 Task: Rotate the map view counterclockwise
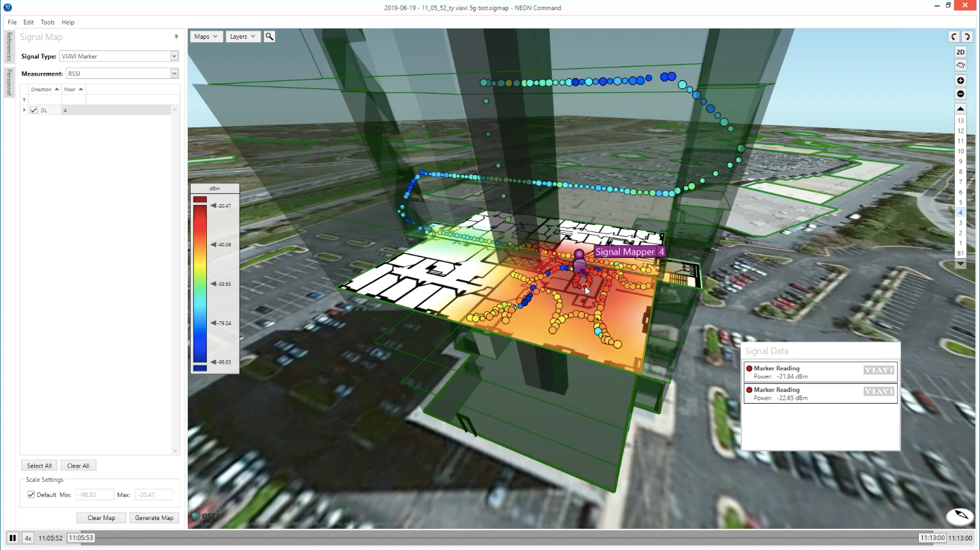pyautogui.click(x=954, y=37)
